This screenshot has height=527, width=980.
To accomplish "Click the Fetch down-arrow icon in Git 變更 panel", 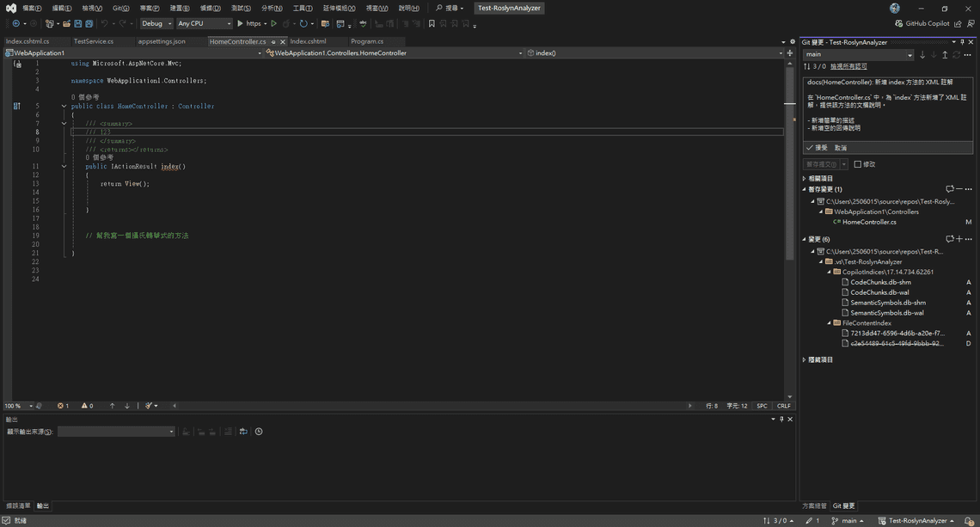I will (x=923, y=54).
